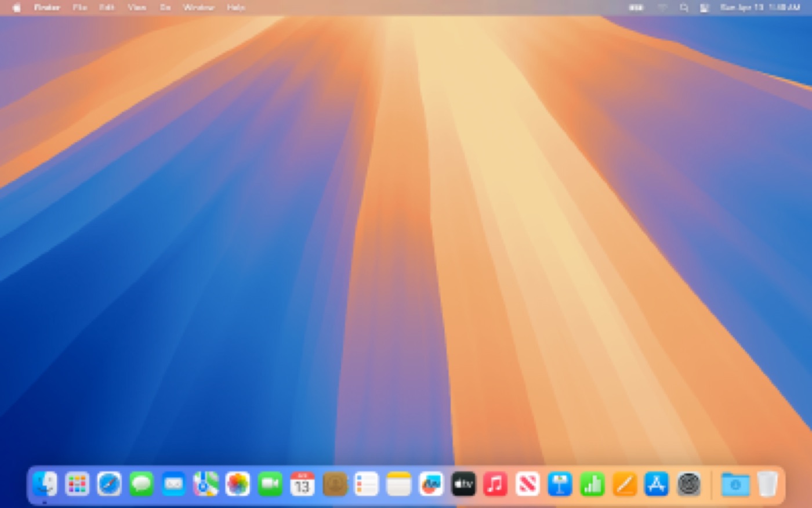Open the Trash in the Dock
The height and width of the screenshot is (508, 812).
[x=767, y=484]
